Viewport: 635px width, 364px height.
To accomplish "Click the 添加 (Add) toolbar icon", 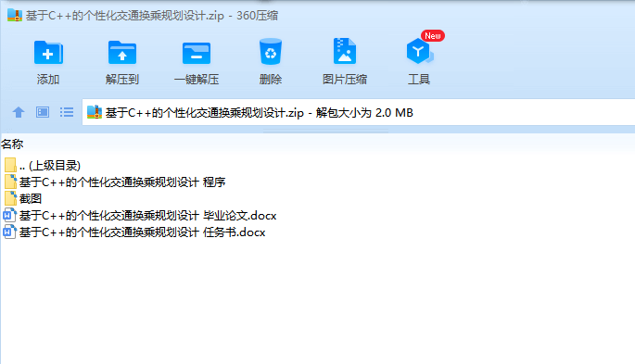I will coord(48,53).
